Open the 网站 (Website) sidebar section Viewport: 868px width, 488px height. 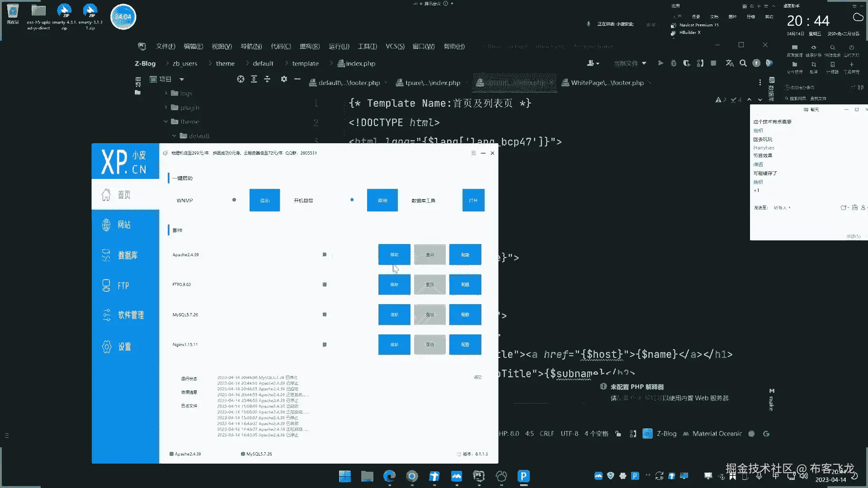124,225
